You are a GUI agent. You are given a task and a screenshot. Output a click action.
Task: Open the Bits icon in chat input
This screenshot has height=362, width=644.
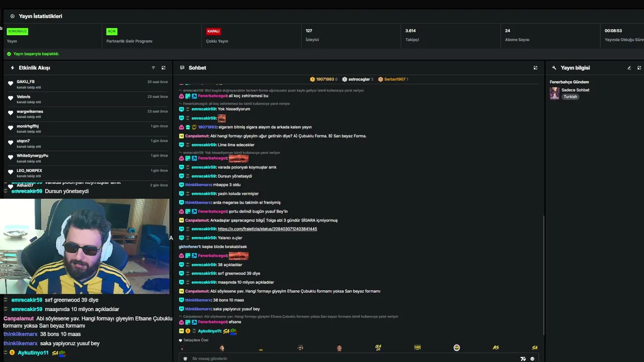pos(523,359)
